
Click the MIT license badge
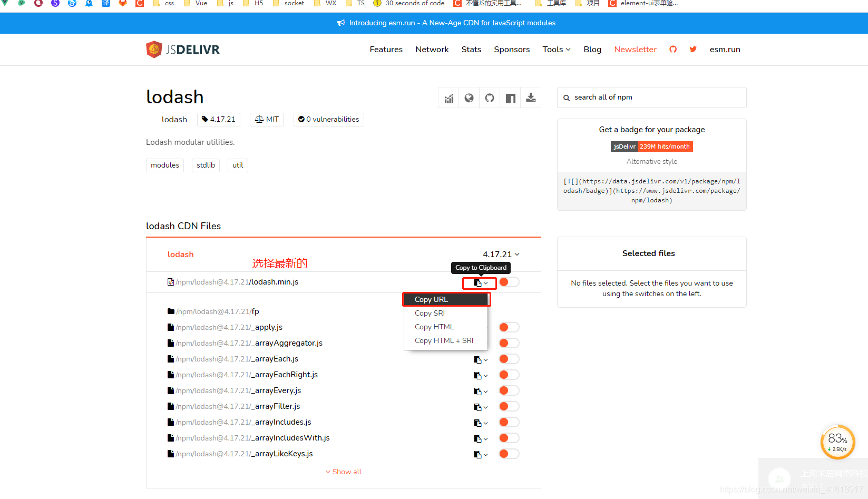pyautogui.click(x=267, y=120)
